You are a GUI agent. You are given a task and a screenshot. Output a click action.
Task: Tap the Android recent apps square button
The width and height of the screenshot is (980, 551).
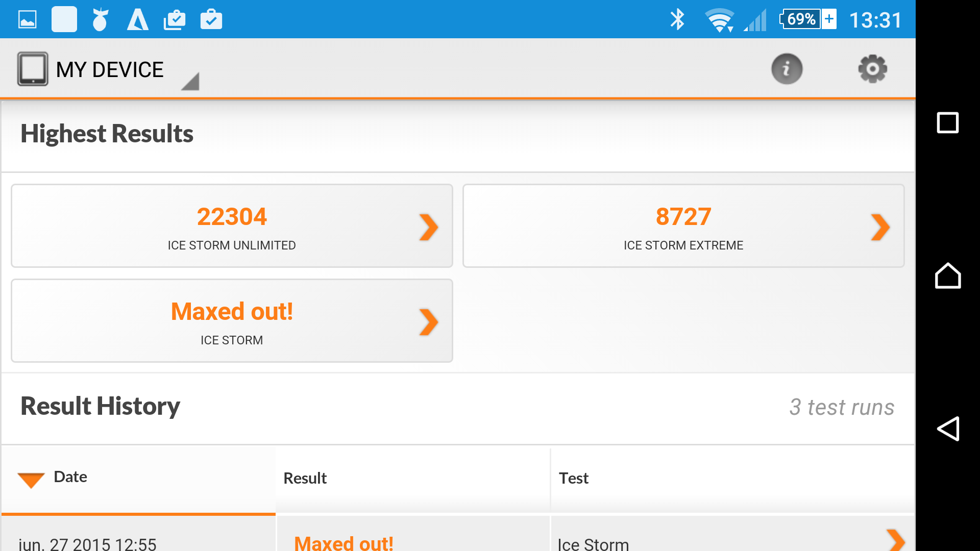pyautogui.click(x=948, y=122)
